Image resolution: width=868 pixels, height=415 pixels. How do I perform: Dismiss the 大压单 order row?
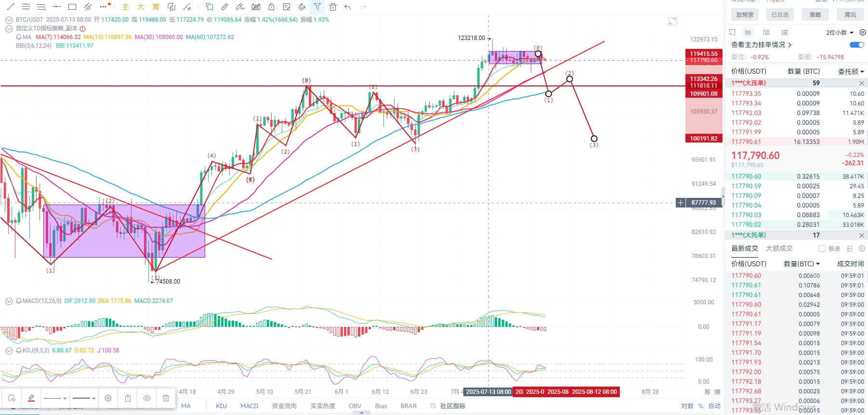pyautogui.click(x=861, y=83)
